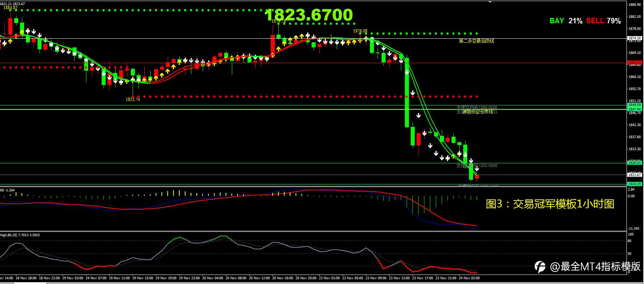
Task: Click the 23 Nov 13:00 time label
Action: (x=399, y=278)
